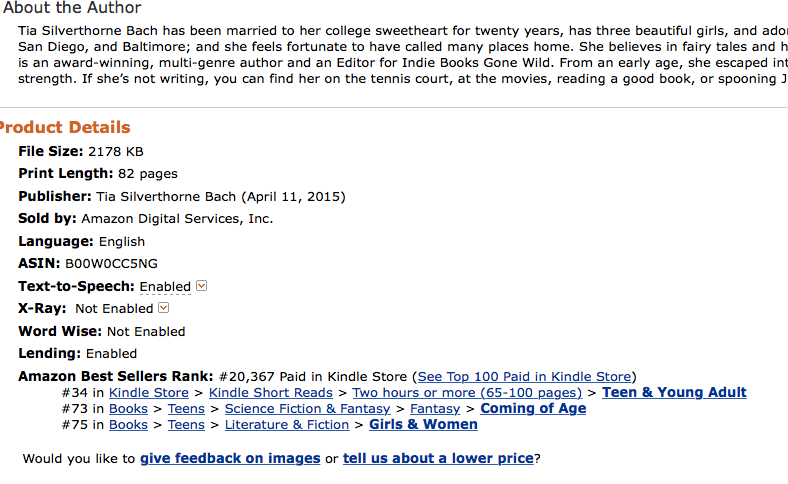Open Text-to-Speech info dropdown arrow
788x484 pixels.
coord(201,286)
